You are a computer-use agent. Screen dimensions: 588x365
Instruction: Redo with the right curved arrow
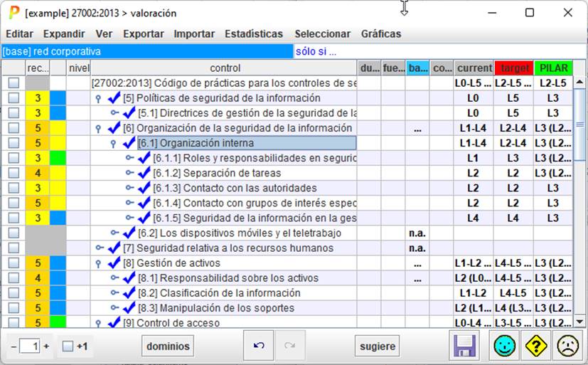290,345
